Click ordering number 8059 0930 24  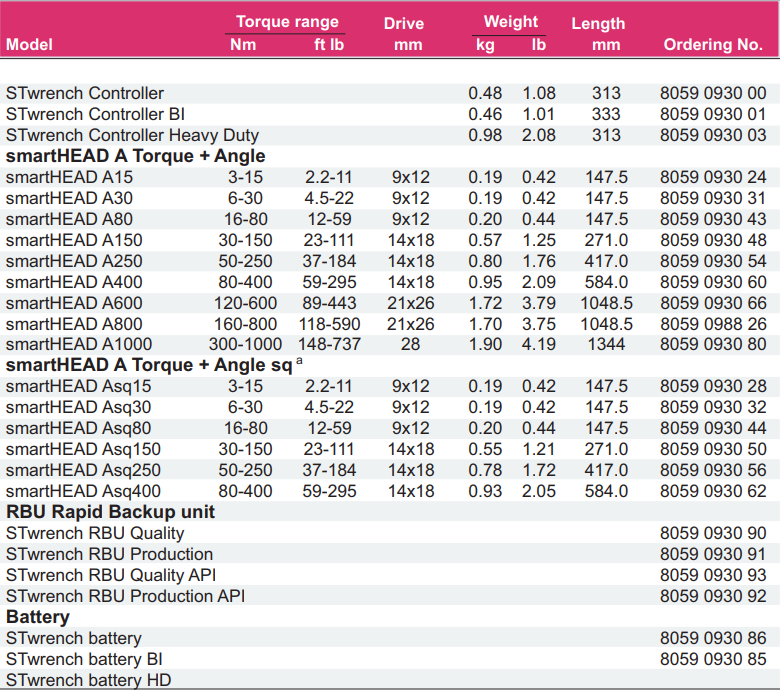713,177
